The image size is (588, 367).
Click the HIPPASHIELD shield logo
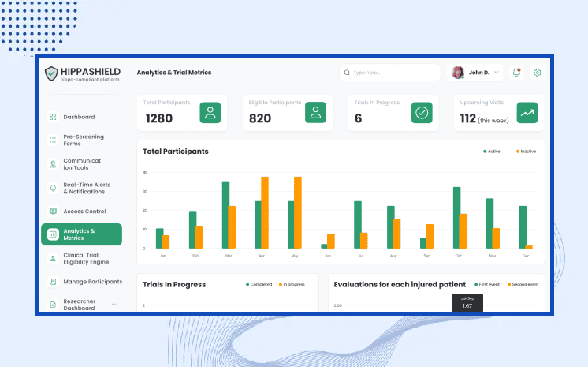coord(52,73)
